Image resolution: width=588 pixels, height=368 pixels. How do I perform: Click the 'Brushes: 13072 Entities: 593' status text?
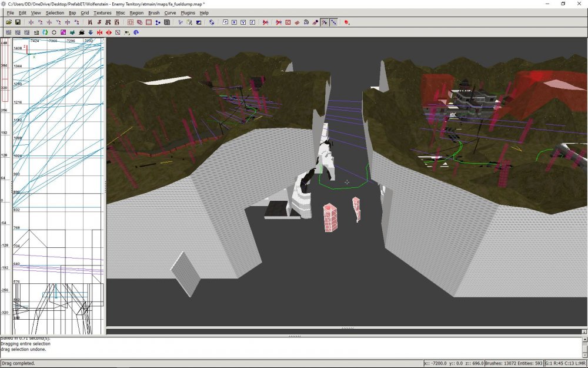(x=513, y=363)
